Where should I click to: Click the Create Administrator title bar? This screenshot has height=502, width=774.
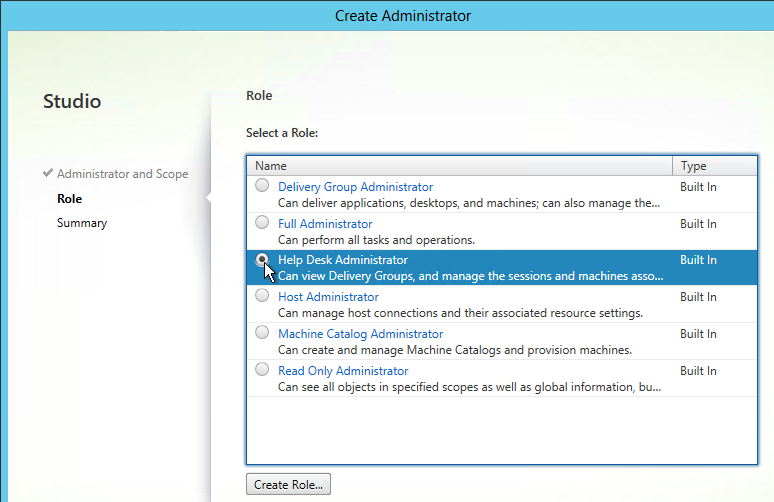402,15
